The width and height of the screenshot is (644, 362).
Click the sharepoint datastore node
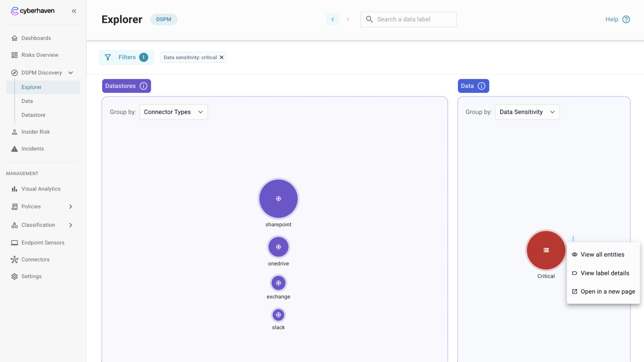(x=278, y=199)
